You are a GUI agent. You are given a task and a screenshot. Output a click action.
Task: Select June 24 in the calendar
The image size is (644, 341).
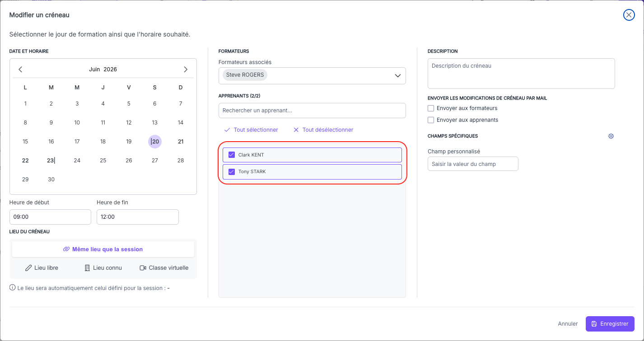77,161
